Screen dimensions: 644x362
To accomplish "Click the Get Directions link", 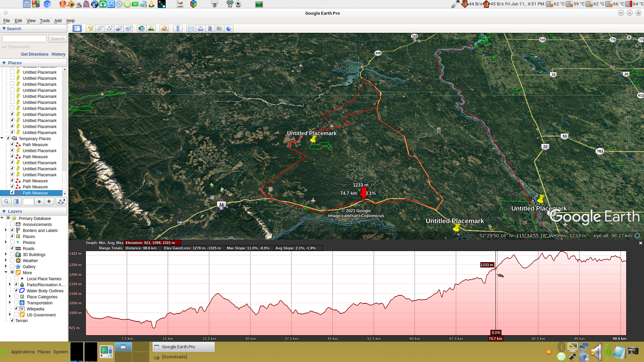I will (x=35, y=54).
